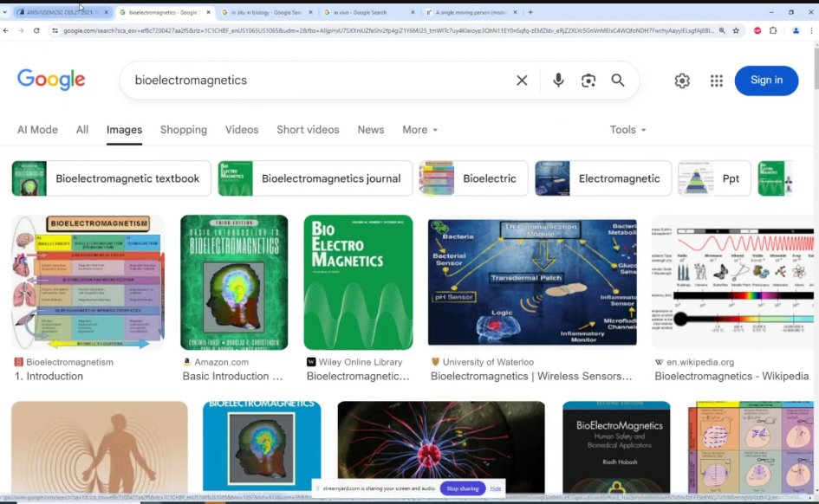This screenshot has height=504, width=819.
Task: Click the magnifier search submit icon
Action: (x=618, y=81)
